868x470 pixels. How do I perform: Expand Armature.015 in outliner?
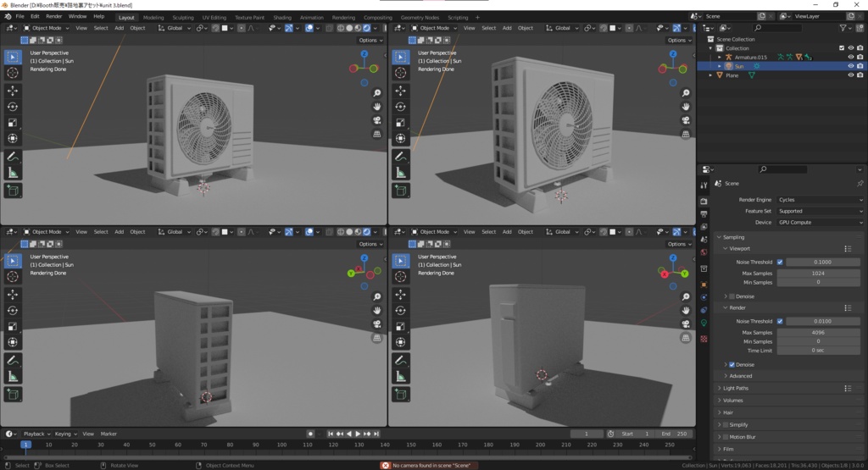point(720,57)
